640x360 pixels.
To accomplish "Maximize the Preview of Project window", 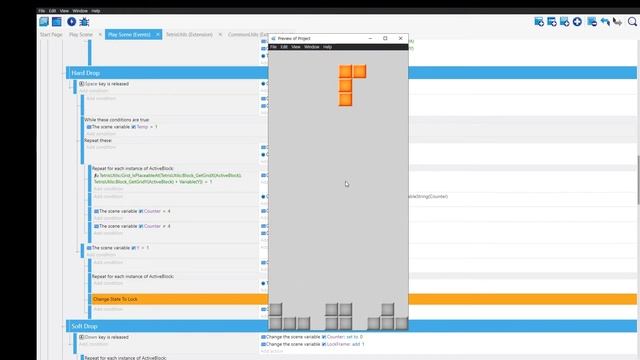I will point(385,38).
